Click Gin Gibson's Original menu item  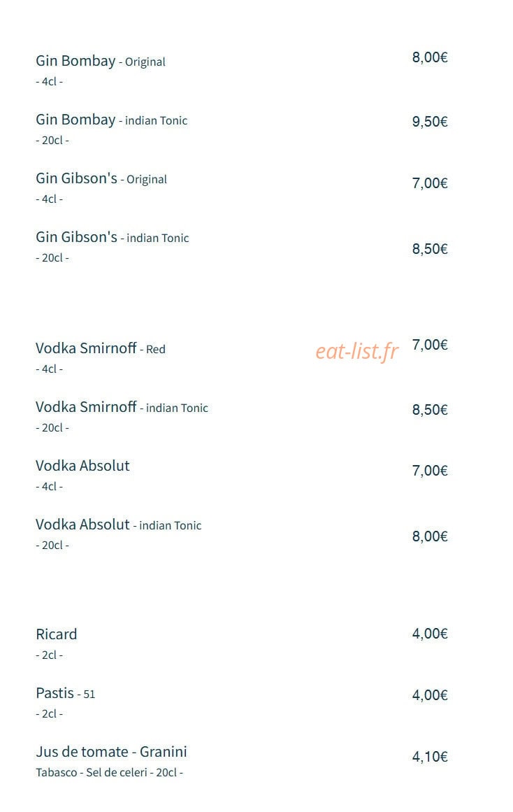(101, 178)
